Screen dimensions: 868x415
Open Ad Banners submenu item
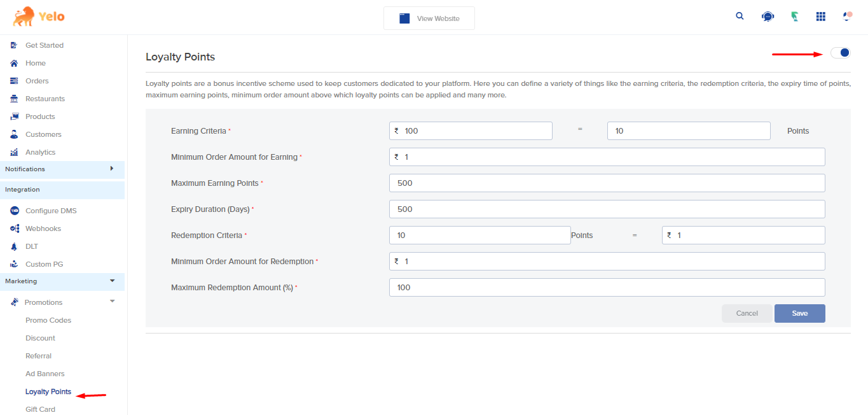click(x=45, y=374)
